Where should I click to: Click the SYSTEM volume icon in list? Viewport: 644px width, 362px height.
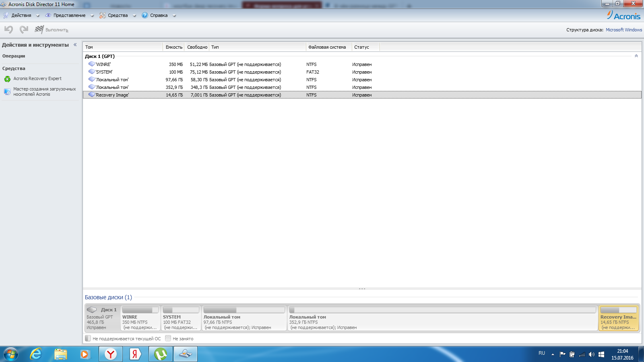pyautogui.click(x=92, y=72)
